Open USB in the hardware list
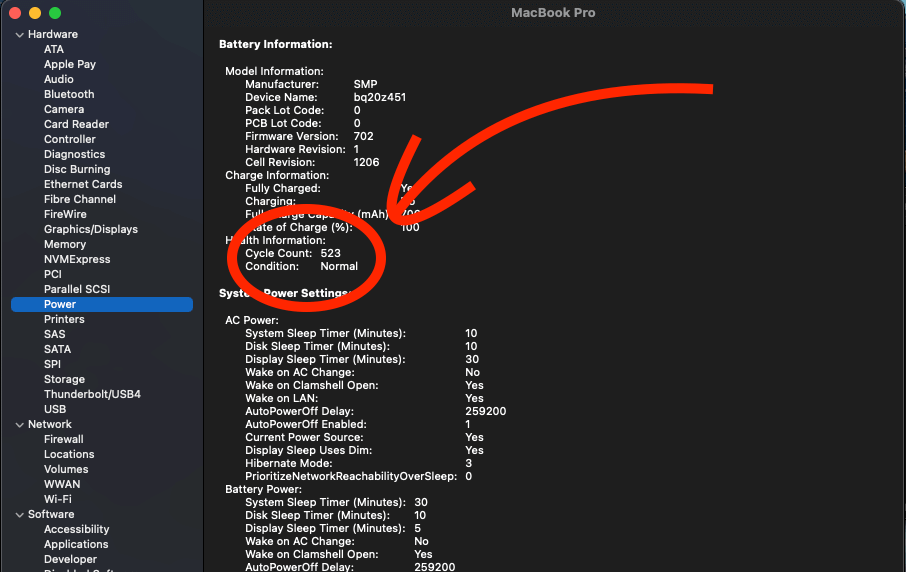This screenshot has width=906, height=572. pyautogui.click(x=55, y=410)
